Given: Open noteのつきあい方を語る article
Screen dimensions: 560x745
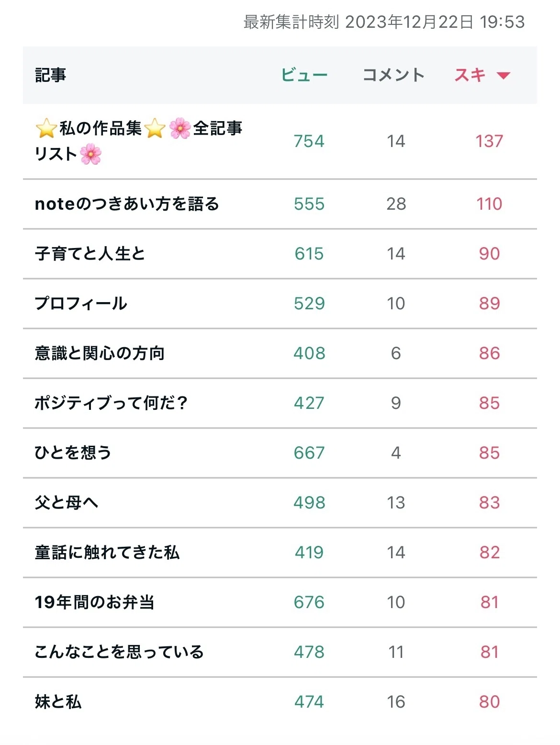Looking at the screenshot, I should pyautogui.click(x=127, y=204).
